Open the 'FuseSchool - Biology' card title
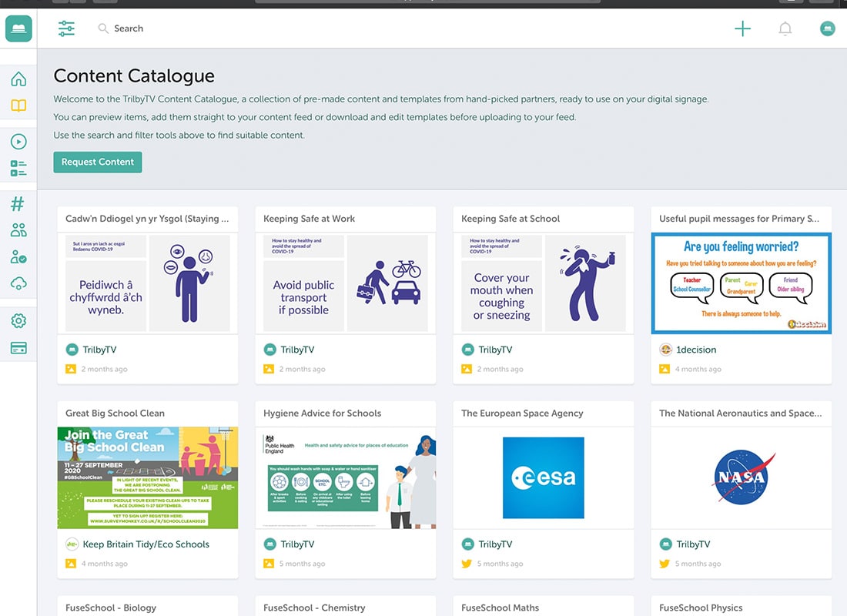847x616 pixels. point(111,608)
